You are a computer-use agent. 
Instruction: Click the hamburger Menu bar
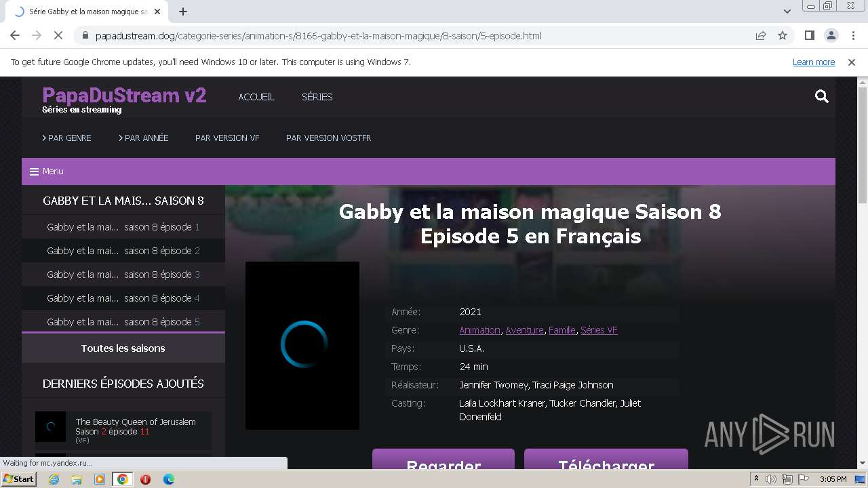point(429,171)
